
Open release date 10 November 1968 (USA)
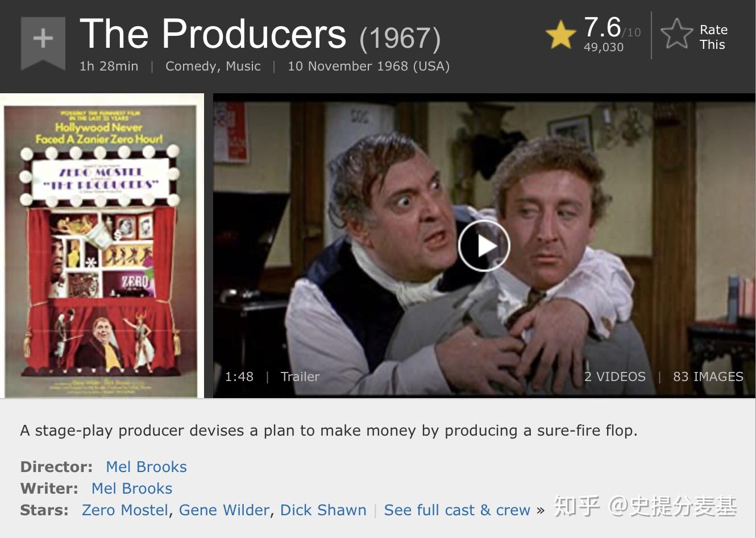tap(368, 67)
